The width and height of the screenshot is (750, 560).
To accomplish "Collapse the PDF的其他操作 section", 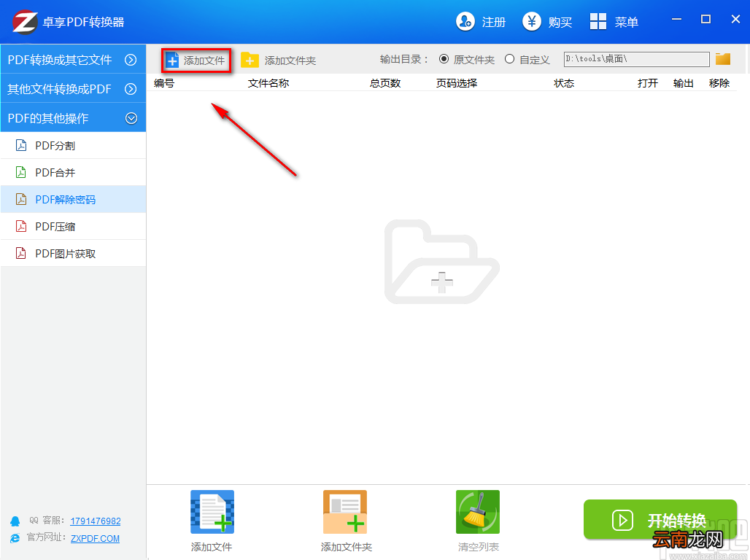I will tap(73, 118).
